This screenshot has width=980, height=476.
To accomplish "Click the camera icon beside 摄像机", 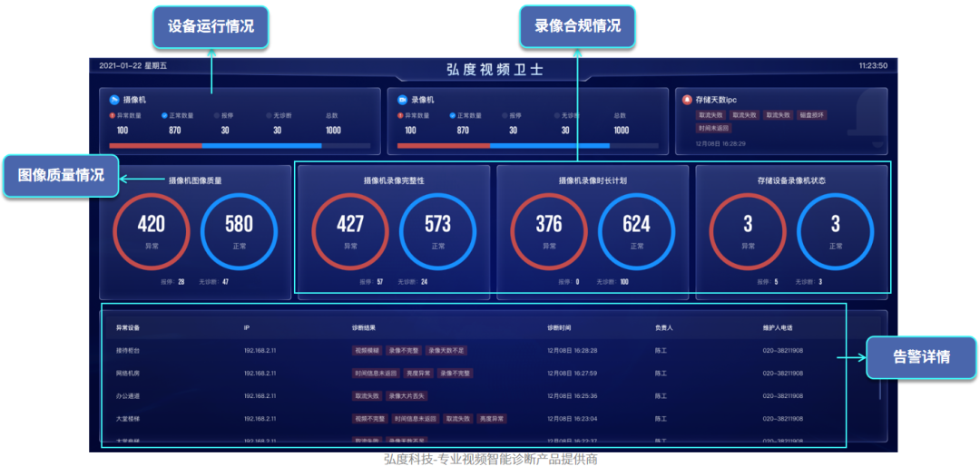I will tap(114, 100).
